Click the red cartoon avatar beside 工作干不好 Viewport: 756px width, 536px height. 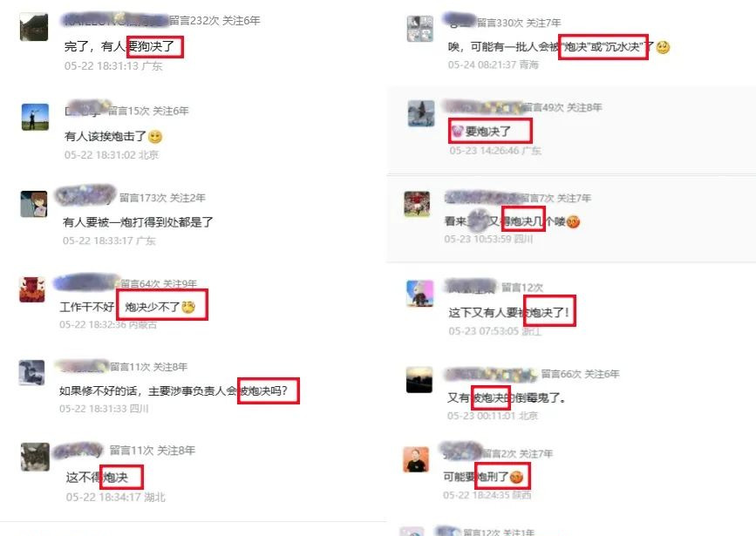click(31, 289)
